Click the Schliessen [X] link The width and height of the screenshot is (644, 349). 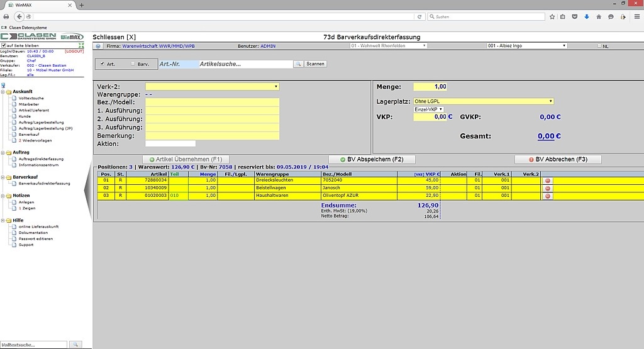point(114,37)
